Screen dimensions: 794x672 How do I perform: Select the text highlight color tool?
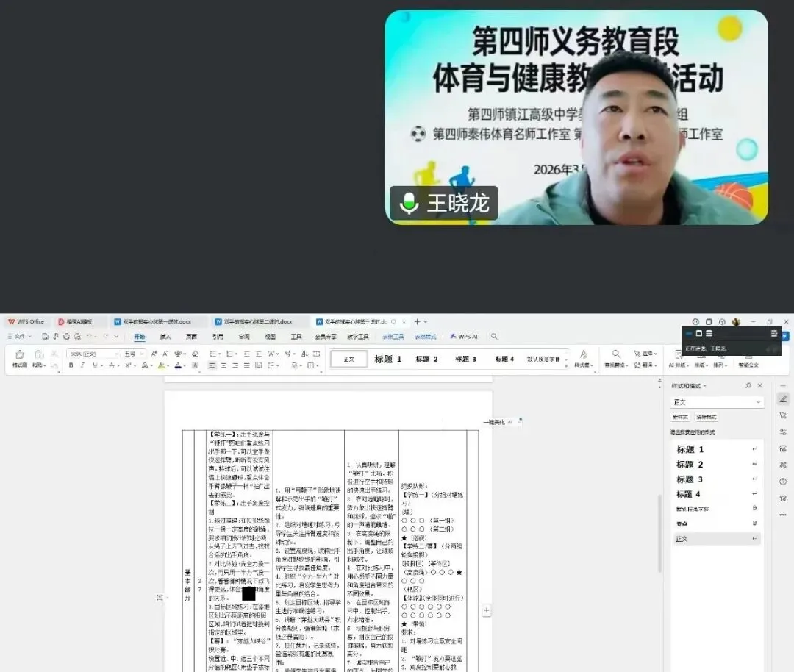tap(161, 365)
